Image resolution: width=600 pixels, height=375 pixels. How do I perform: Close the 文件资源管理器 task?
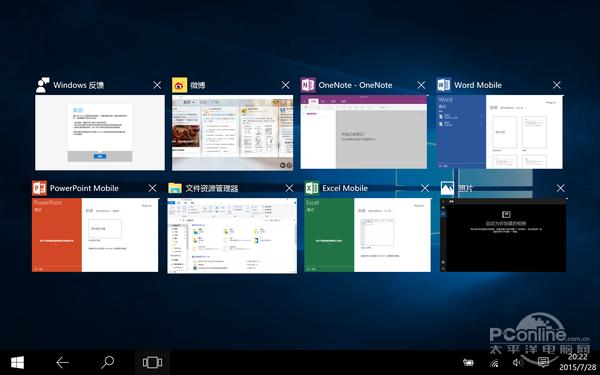289,188
